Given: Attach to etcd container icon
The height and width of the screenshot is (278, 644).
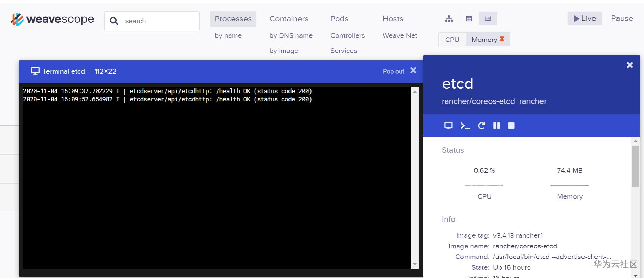Looking at the screenshot, I should tap(448, 126).
